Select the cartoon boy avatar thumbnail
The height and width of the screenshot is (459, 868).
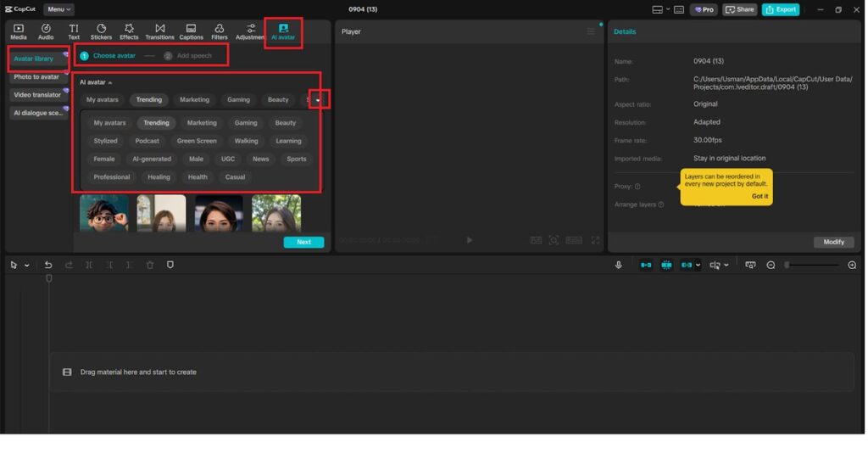pos(104,214)
